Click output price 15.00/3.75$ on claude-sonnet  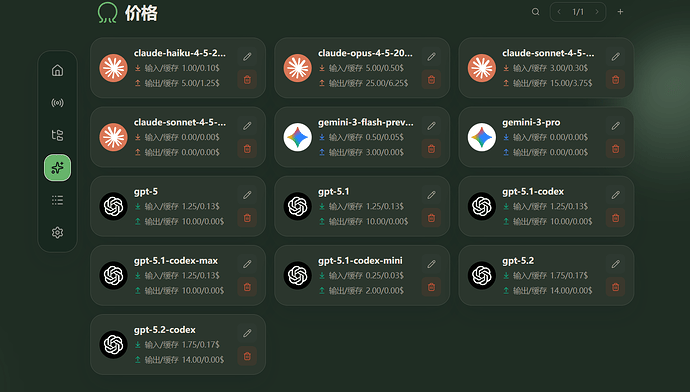click(x=571, y=83)
